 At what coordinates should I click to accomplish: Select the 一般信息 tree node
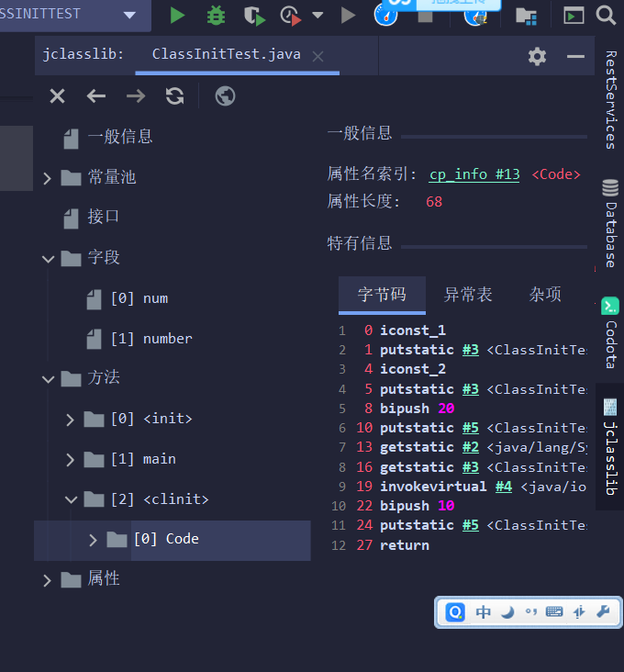tap(120, 137)
